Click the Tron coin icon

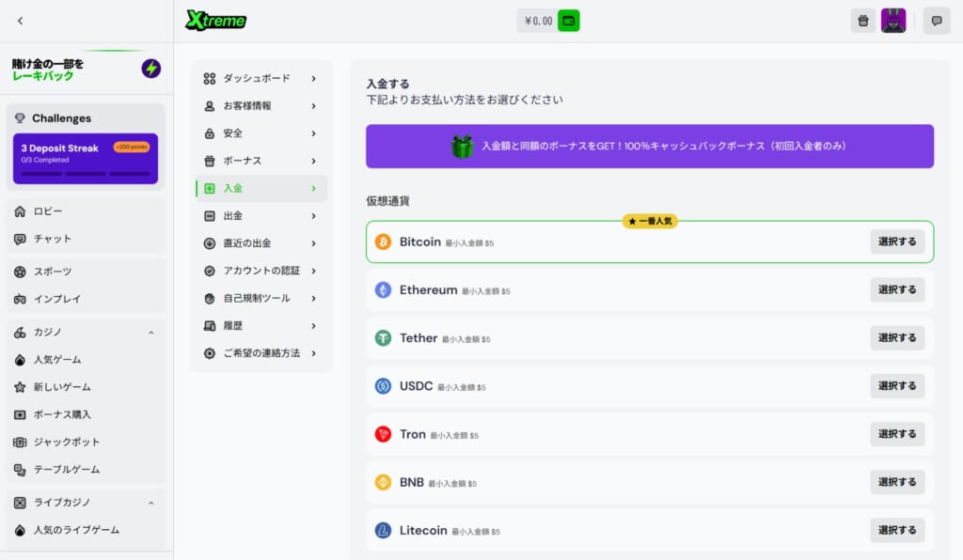tap(384, 434)
